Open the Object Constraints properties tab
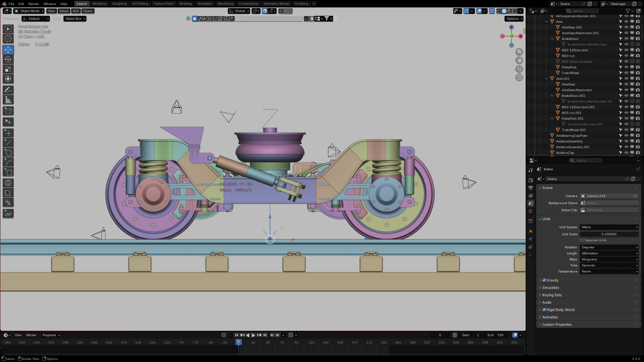The image size is (644, 362). tap(531, 247)
